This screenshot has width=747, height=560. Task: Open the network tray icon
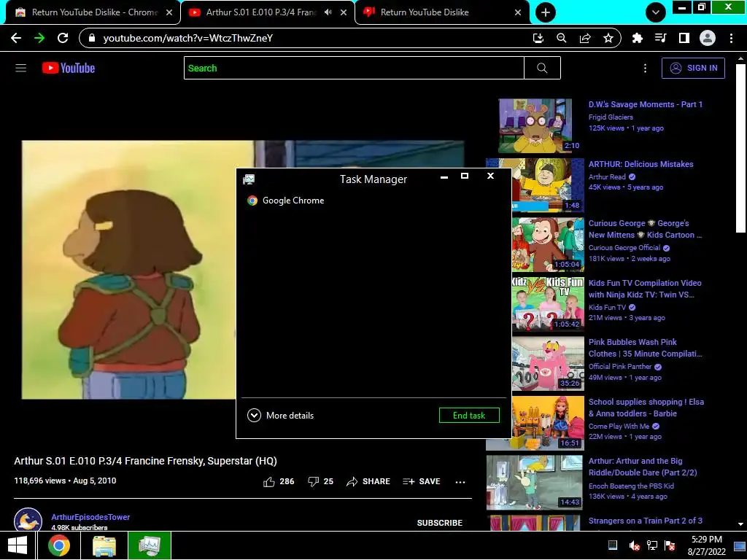(651, 545)
